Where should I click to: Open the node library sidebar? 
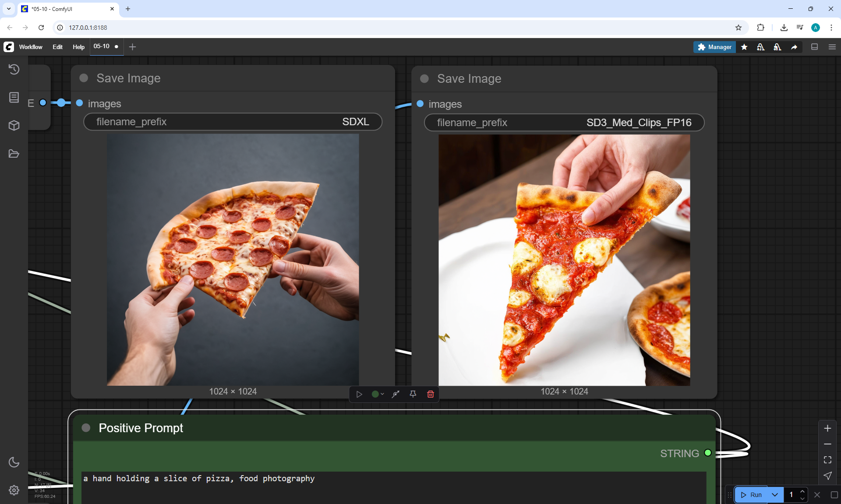14,97
